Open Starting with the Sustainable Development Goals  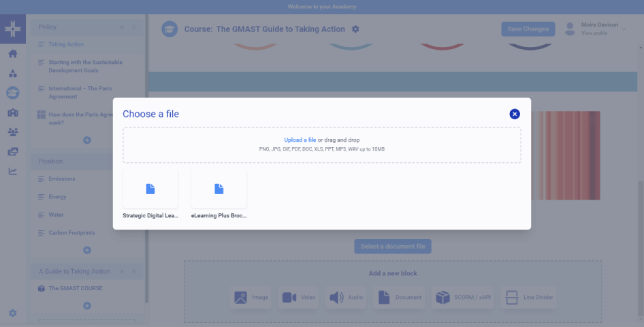pyautogui.click(x=85, y=66)
